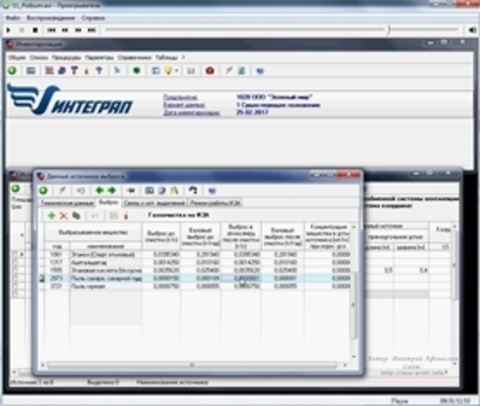Viewport: 480px width, 406px height.
Task: Click the green plus add-substance icon
Action: tap(51, 216)
